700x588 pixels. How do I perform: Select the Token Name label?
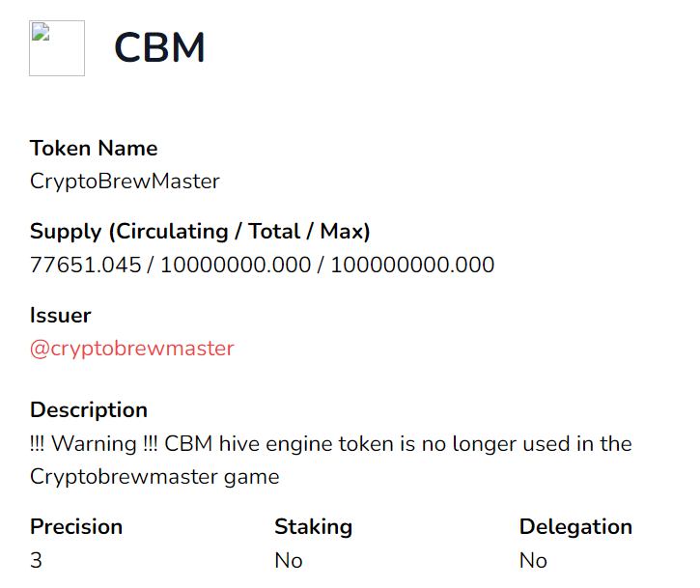(x=94, y=149)
